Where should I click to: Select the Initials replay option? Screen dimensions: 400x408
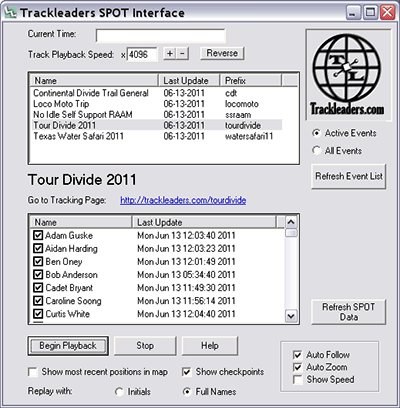pyautogui.click(x=119, y=392)
